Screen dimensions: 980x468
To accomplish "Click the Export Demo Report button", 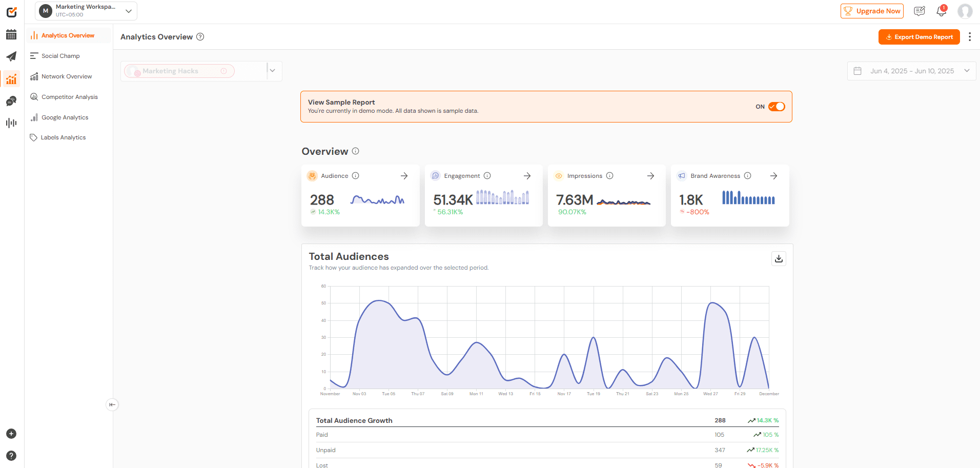I will click(x=919, y=36).
